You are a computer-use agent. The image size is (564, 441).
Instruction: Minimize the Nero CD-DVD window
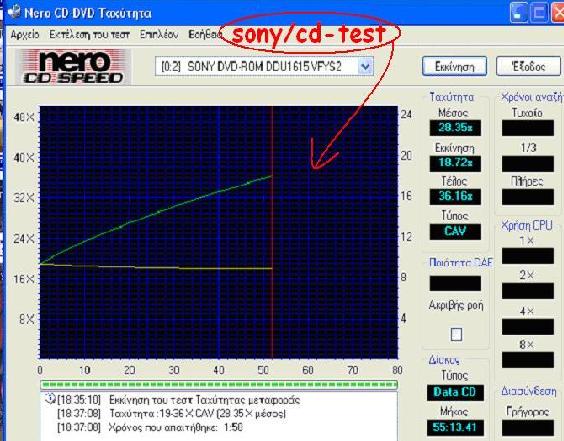519,12
